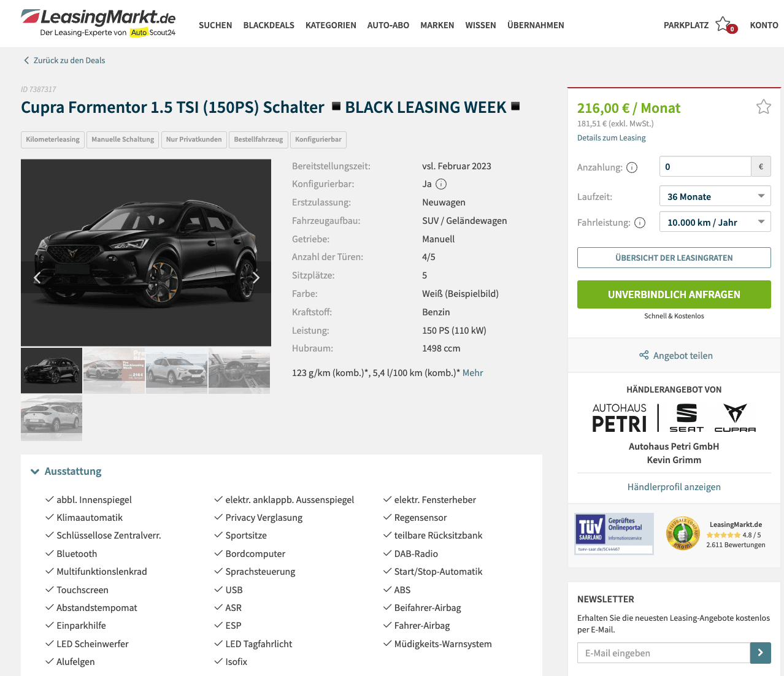Save offer via star in price box
The width and height of the screenshot is (784, 676).
coord(764,107)
